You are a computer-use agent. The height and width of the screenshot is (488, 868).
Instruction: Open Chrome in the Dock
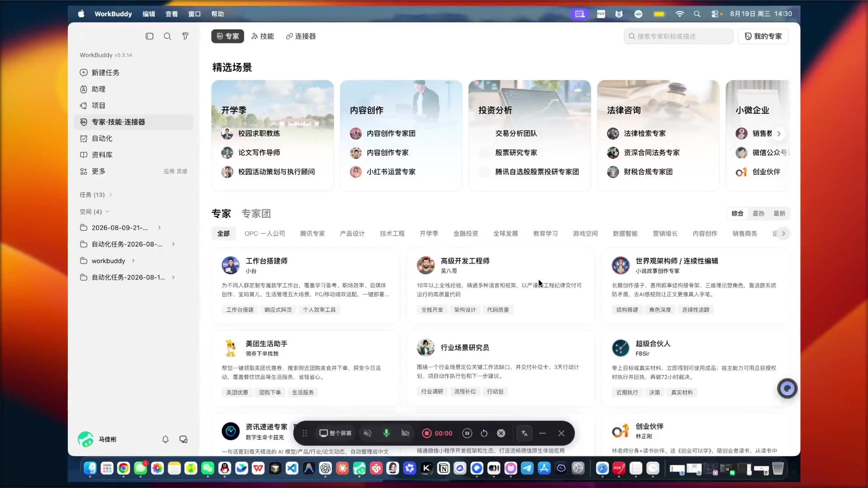point(123,469)
